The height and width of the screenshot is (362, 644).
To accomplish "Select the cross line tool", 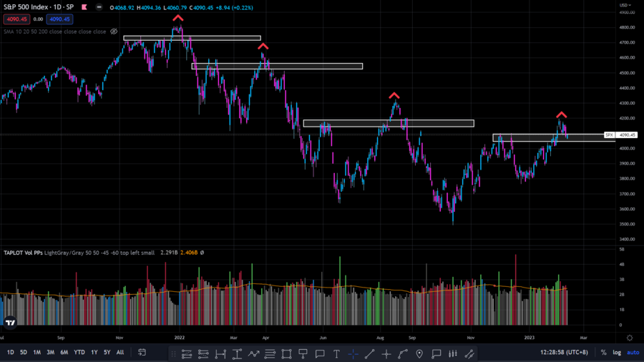I will tap(386, 353).
